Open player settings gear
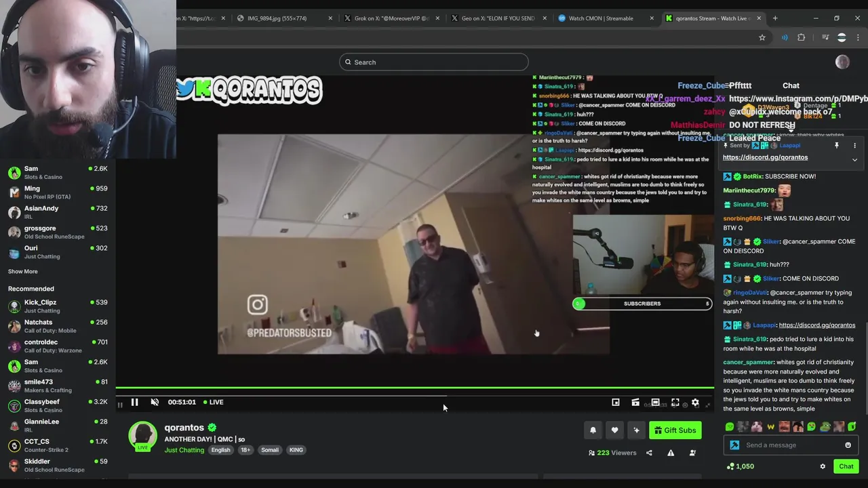868x488 pixels. [x=695, y=403]
